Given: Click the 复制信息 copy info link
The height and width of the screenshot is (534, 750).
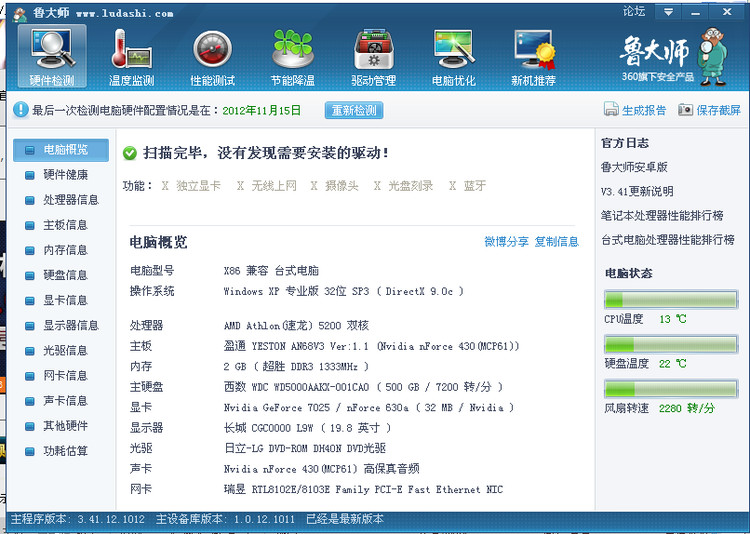Looking at the screenshot, I should (556, 242).
